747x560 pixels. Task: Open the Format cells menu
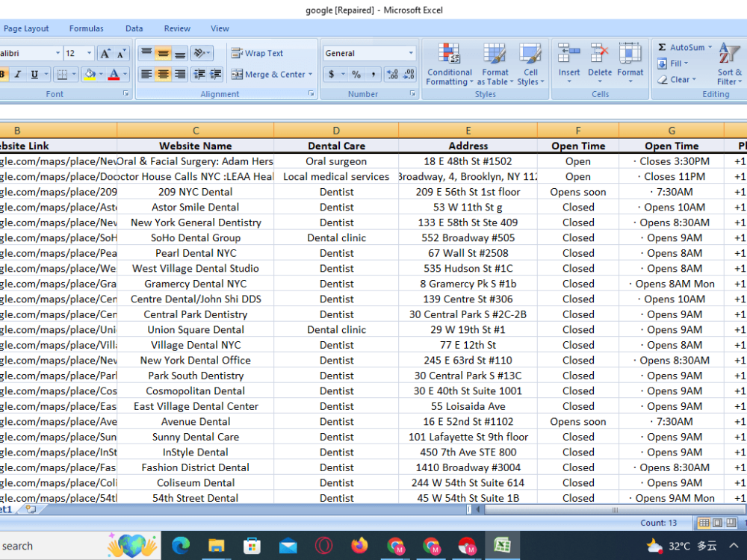click(630, 64)
